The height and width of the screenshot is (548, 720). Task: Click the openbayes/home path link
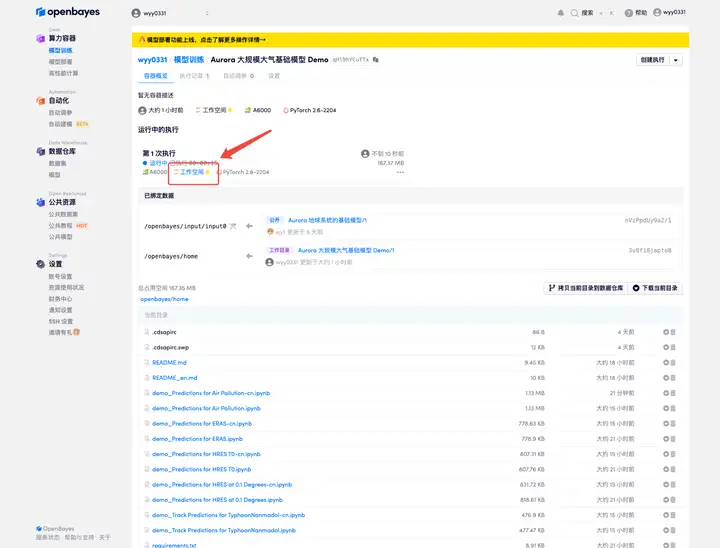(x=164, y=299)
